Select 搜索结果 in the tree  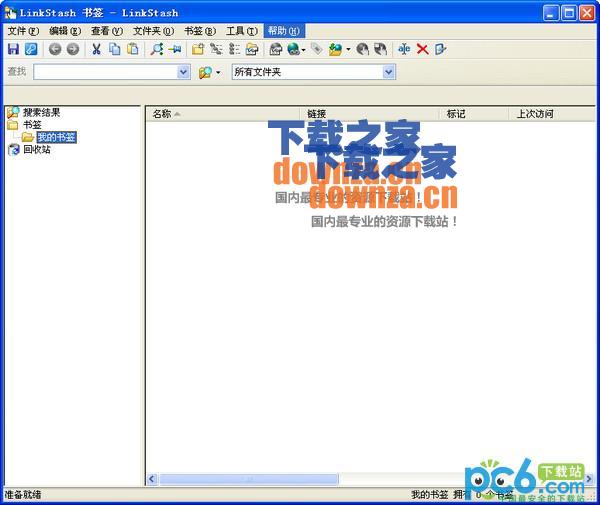41,112
